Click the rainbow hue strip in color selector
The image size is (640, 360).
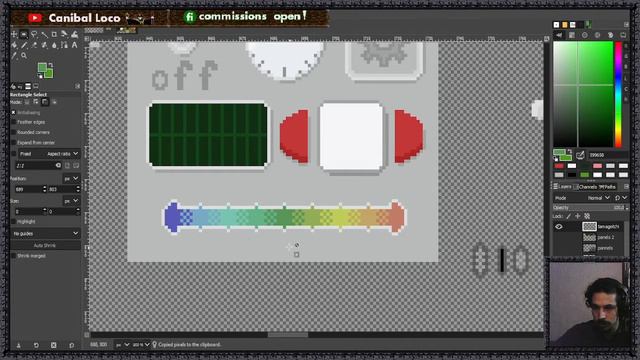click(618, 94)
